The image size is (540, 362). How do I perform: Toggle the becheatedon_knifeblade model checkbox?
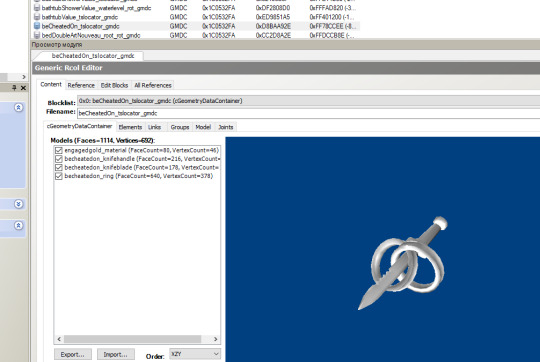[59, 168]
